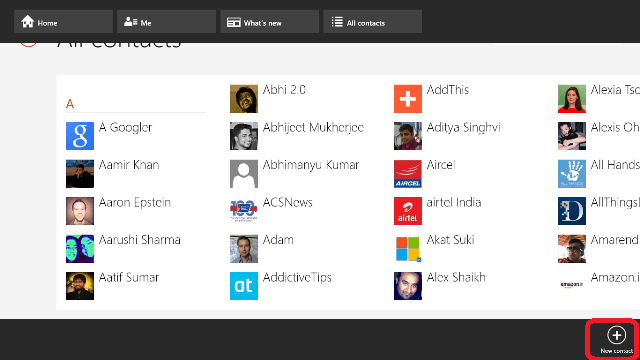Click Alexia's profile picture

572,99
